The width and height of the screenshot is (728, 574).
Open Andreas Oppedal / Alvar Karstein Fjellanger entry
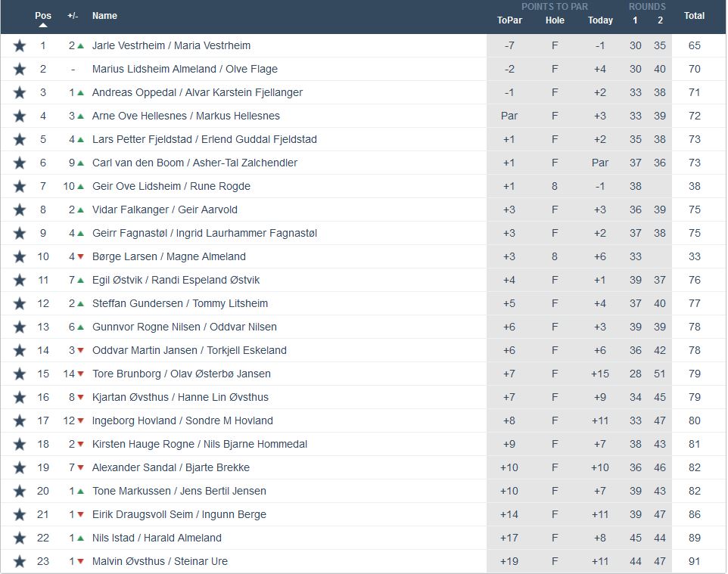pos(197,92)
